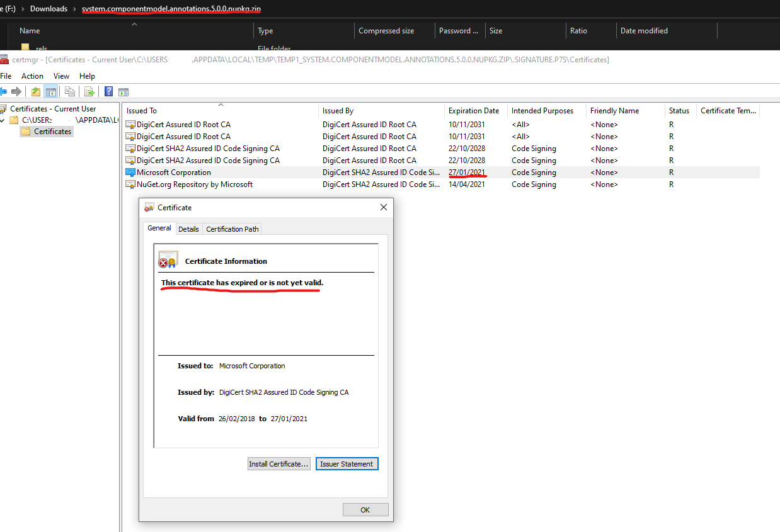Open the View menu
Image resolution: width=780 pixels, height=532 pixels.
(x=61, y=76)
